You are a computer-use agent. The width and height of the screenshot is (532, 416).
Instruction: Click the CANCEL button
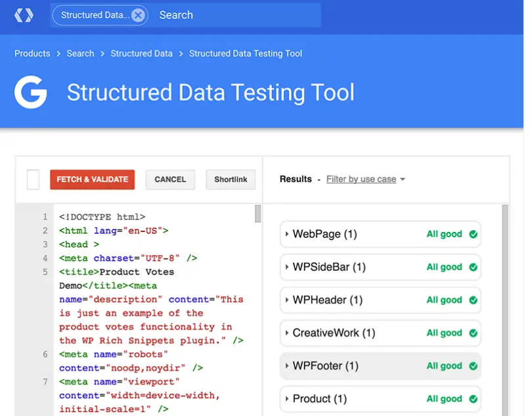click(x=170, y=179)
